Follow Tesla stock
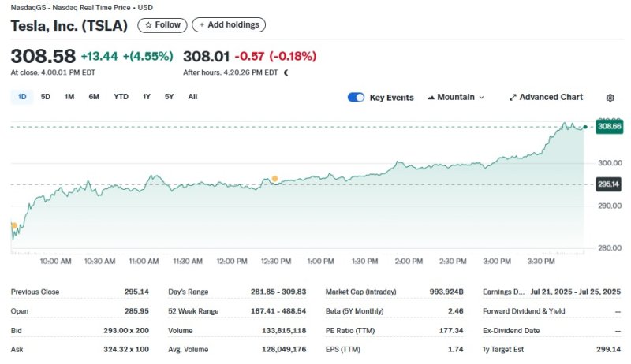The width and height of the screenshot is (631, 364). [162, 25]
